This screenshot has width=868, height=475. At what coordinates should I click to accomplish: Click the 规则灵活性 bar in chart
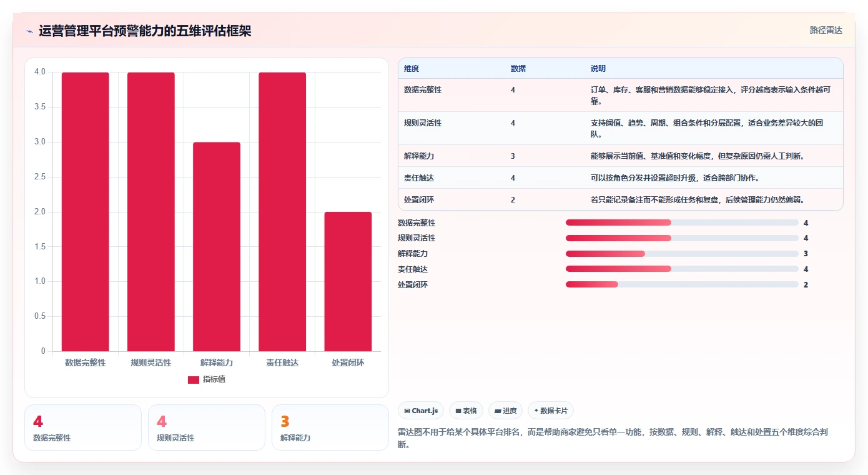point(151,212)
